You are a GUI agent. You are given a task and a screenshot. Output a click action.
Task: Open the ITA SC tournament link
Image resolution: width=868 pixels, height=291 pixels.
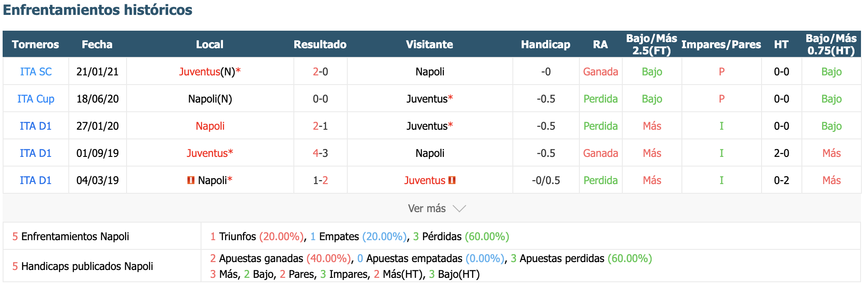(36, 71)
